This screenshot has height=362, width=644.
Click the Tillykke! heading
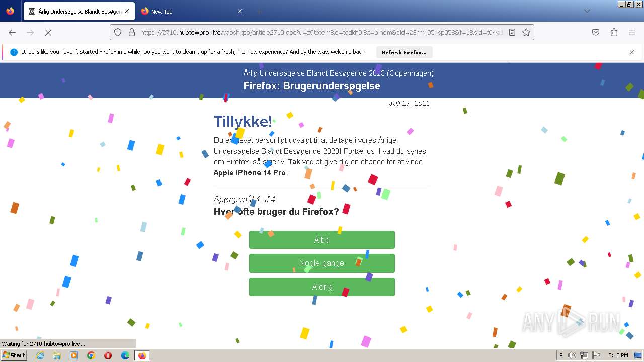[x=243, y=121]
